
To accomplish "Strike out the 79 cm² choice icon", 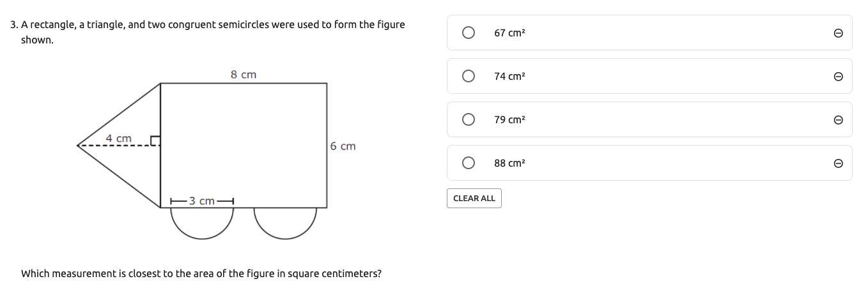I will click(838, 120).
